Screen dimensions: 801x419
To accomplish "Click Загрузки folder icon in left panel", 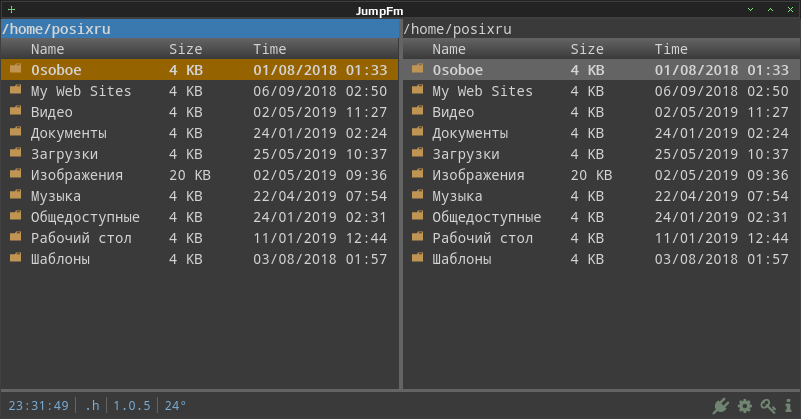I will pos(16,152).
